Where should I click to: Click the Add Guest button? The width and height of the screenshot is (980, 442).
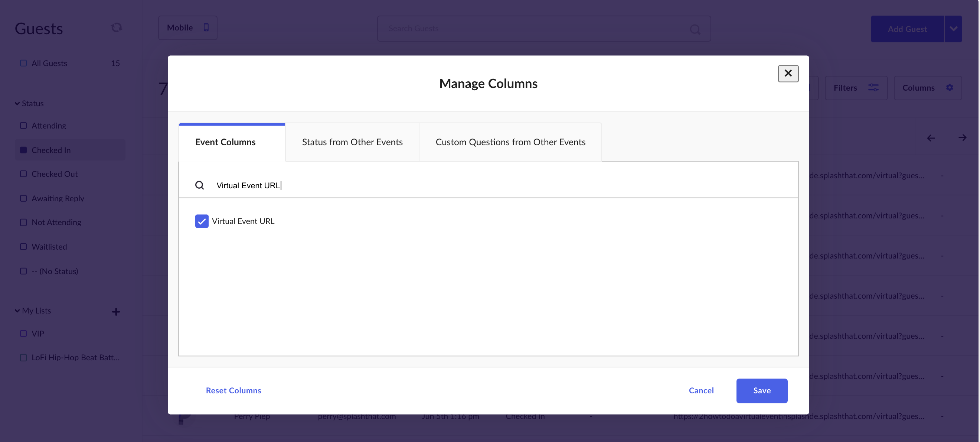pyautogui.click(x=907, y=29)
